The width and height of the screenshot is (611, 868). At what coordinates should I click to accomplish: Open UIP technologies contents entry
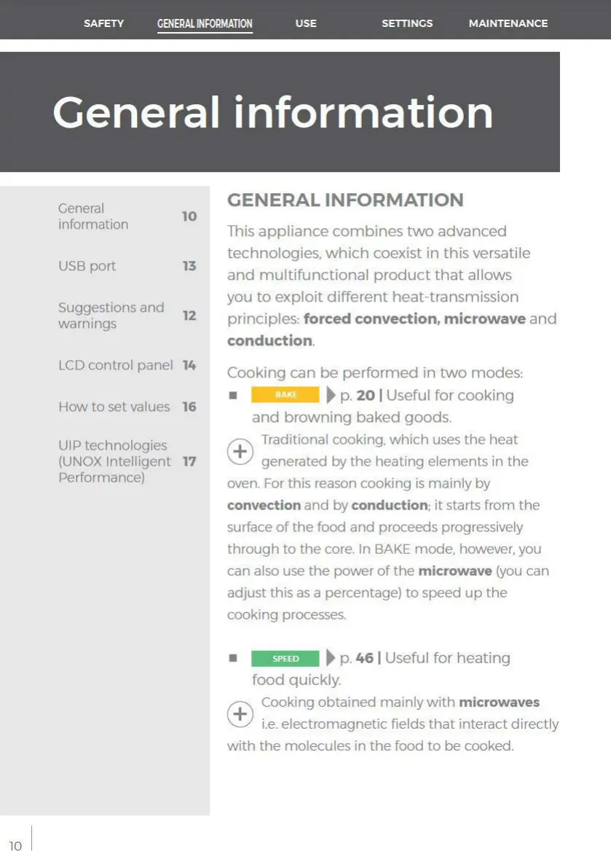(x=127, y=461)
